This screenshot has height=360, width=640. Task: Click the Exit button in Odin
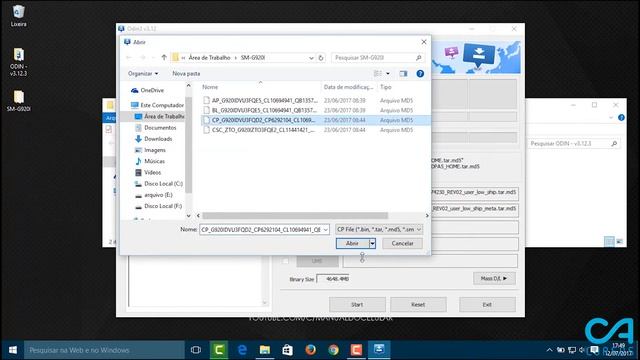click(x=487, y=304)
